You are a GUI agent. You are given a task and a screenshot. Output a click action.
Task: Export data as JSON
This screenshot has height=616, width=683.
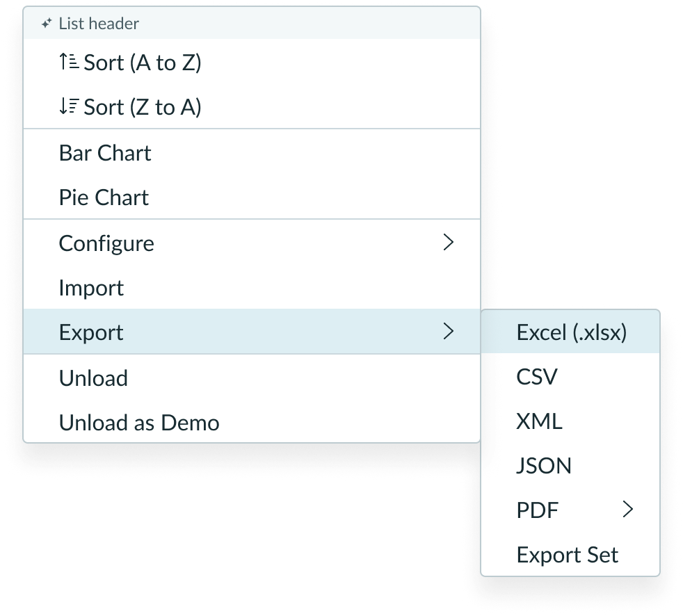[544, 465]
